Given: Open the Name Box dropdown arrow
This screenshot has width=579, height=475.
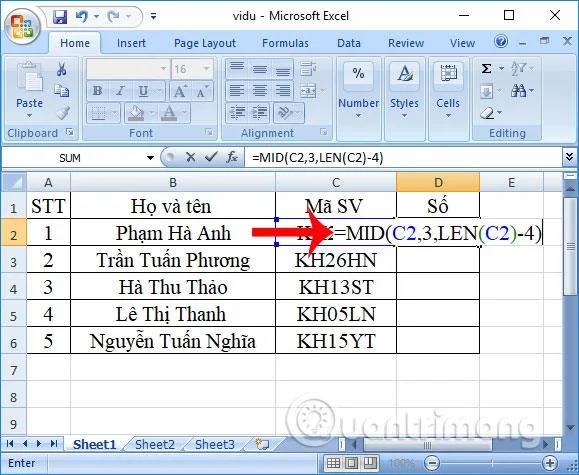Looking at the screenshot, I should point(150,158).
